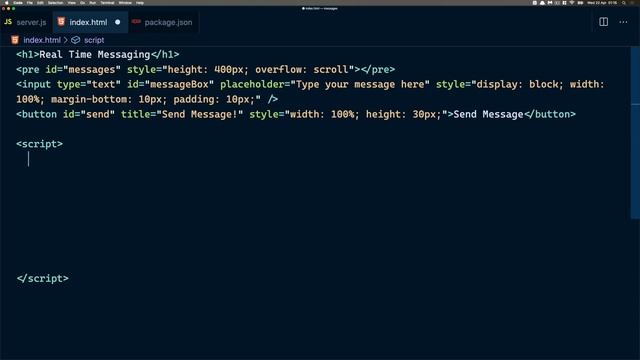Open Spotlight search in the menu bar
The image size is (640, 360).
(x=624, y=2)
